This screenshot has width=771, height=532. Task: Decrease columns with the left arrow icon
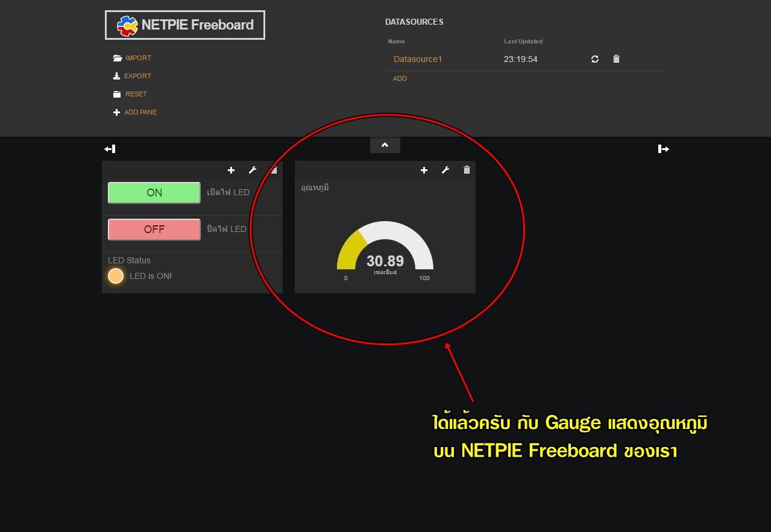tap(110, 149)
